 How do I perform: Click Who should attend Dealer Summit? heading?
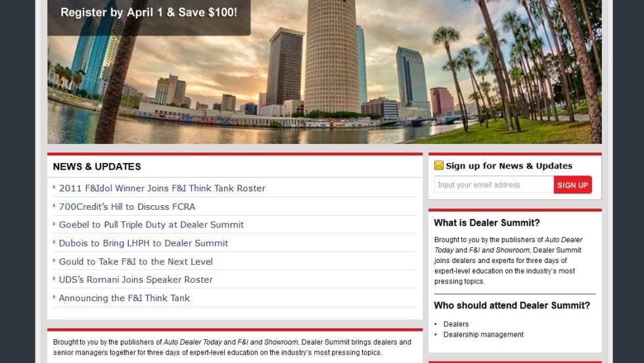(x=512, y=305)
